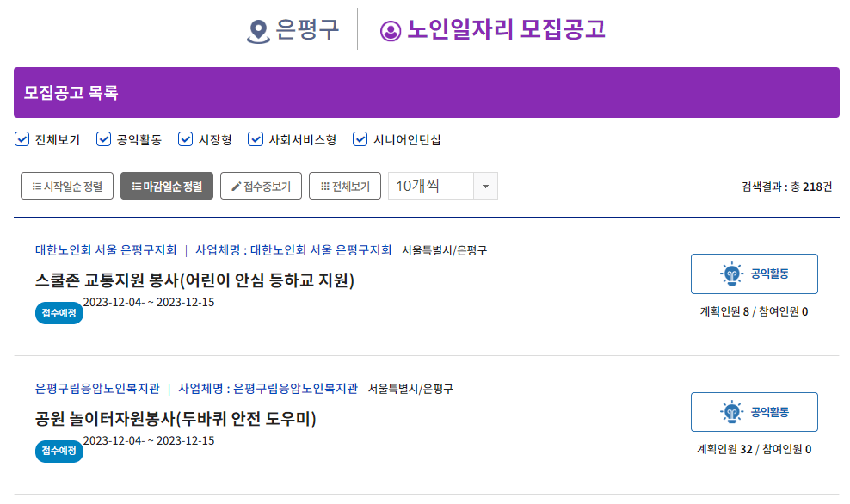The width and height of the screenshot is (850, 504).
Task: Select the list icon on 마감일순 정렬 button
Action: tap(138, 186)
